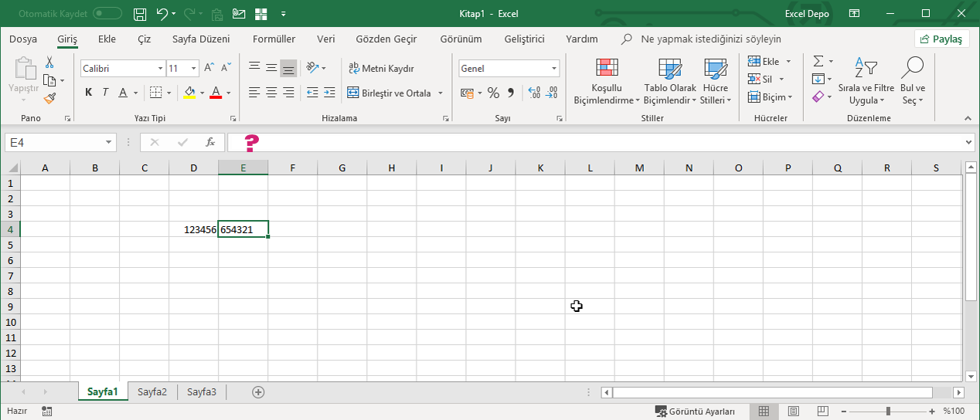Click the zoom slider handle
Screen dimensions: 980x420
coord(889,412)
